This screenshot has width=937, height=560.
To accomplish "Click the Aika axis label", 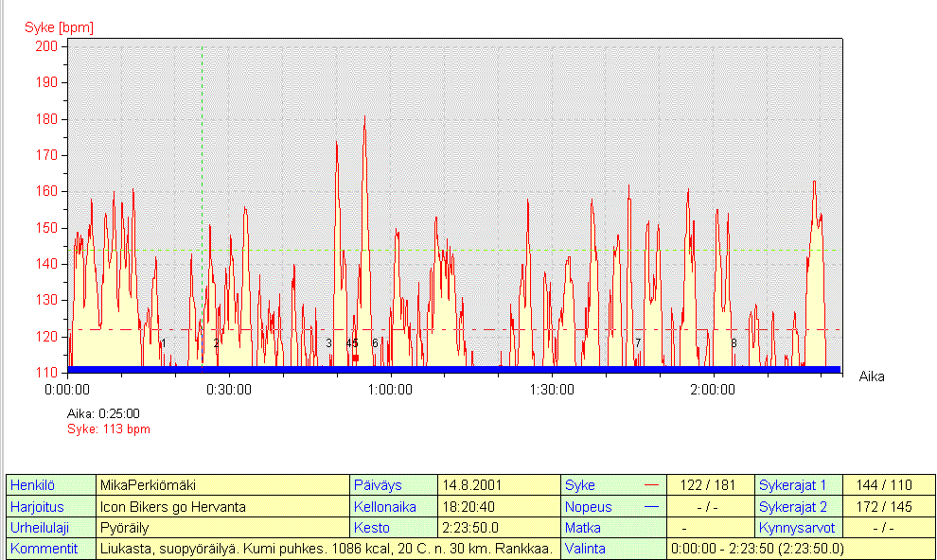I will click(872, 376).
